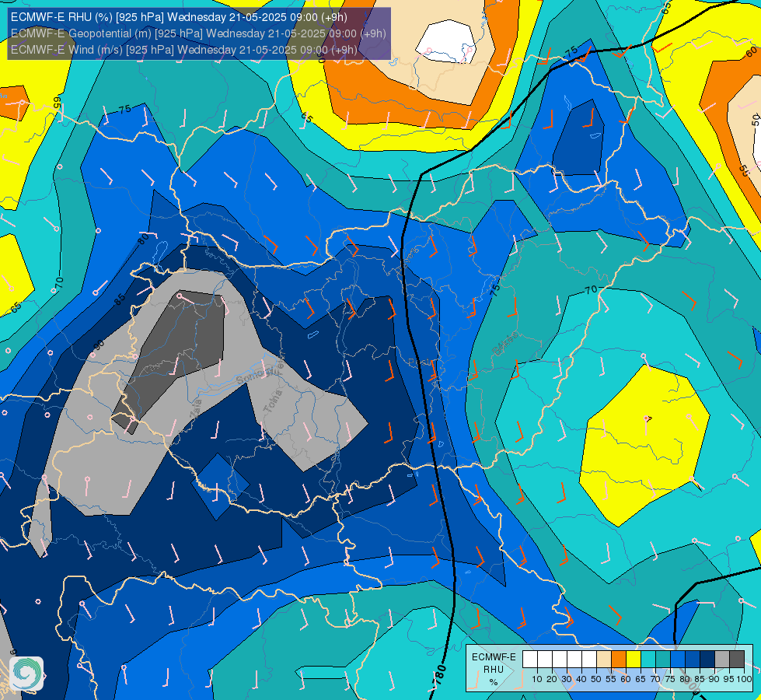Pick the medium blue 80–85% legend swatch
The height and width of the screenshot is (700, 761).
pyautogui.click(x=693, y=659)
